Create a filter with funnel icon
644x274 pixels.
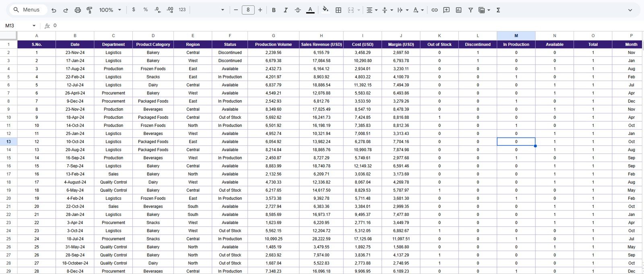[x=470, y=10]
